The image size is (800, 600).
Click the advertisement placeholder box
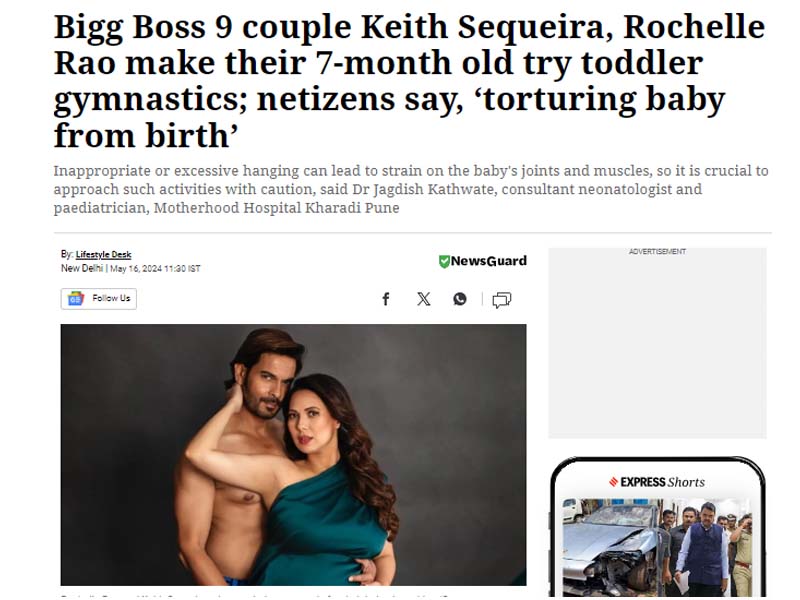(x=657, y=343)
